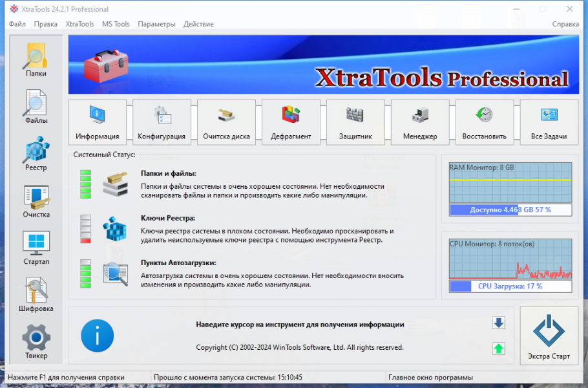588x388 pixels.
Task: Open the Файлы tool in sidebar
Action: 36,107
